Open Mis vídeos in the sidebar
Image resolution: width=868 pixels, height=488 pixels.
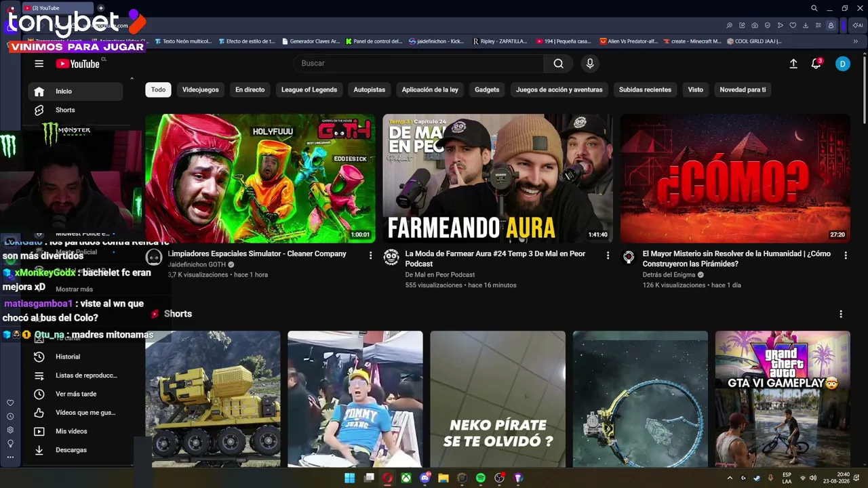(75, 431)
